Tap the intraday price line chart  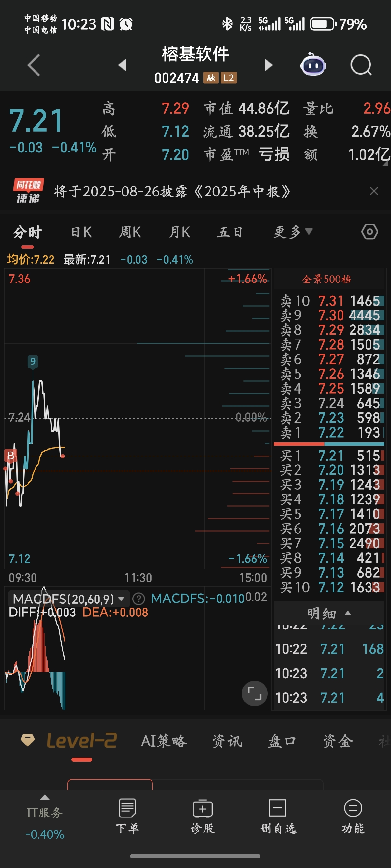[x=138, y=418]
